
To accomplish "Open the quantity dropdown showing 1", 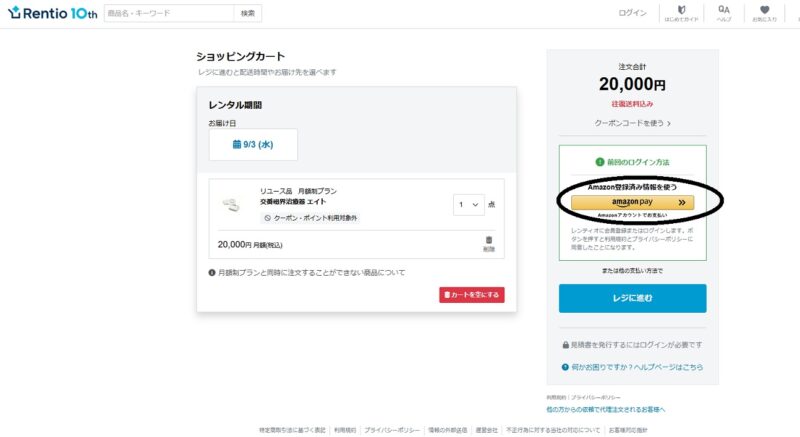I will (x=469, y=204).
